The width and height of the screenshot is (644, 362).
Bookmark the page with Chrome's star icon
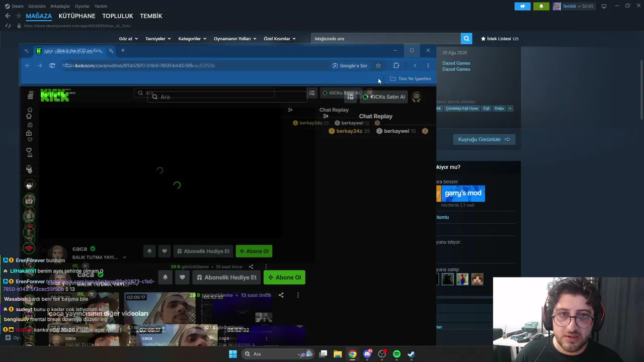pos(378,65)
